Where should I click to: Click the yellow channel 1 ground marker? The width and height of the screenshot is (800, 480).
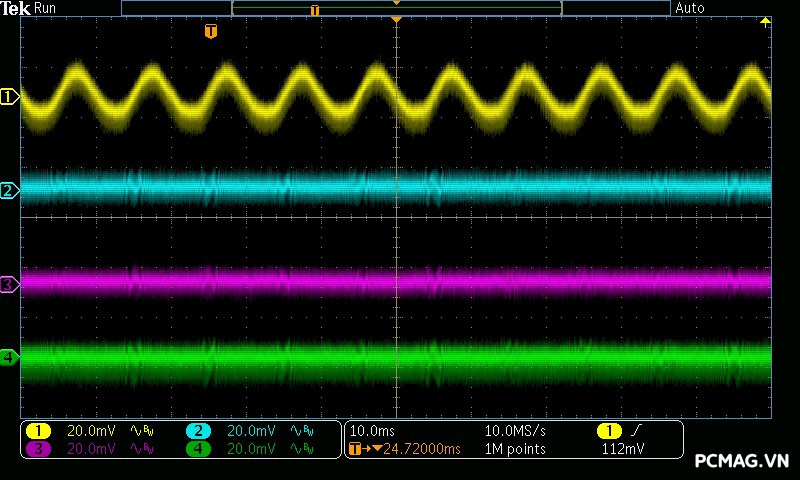tap(9, 97)
